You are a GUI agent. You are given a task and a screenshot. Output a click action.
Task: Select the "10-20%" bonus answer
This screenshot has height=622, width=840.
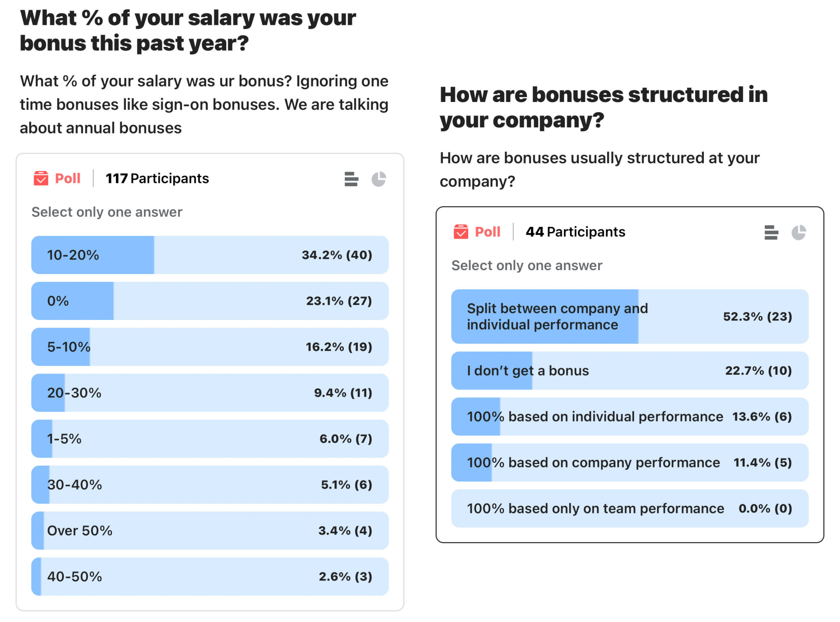tap(210, 255)
